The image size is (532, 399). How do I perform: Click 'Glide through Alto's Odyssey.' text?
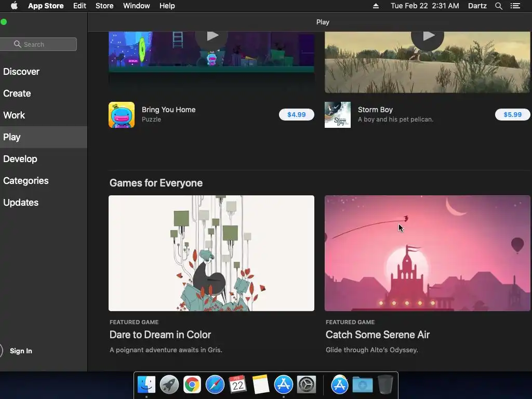point(372,350)
